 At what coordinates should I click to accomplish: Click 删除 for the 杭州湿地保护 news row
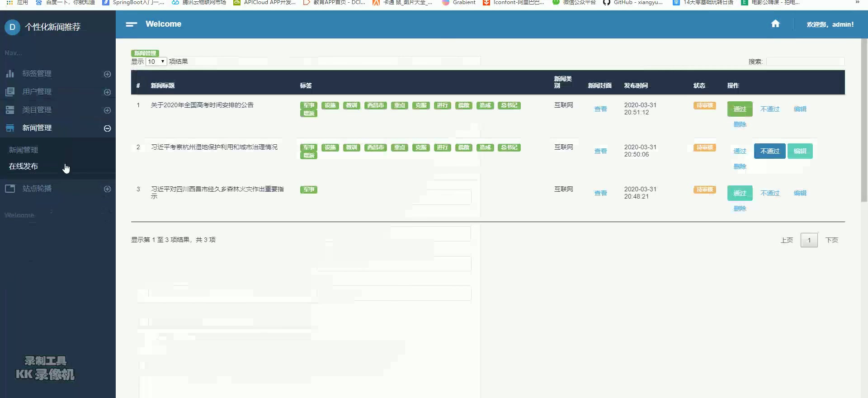[740, 166]
